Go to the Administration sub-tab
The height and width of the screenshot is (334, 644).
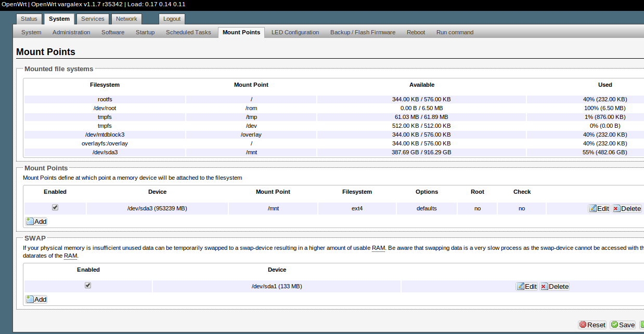point(71,32)
